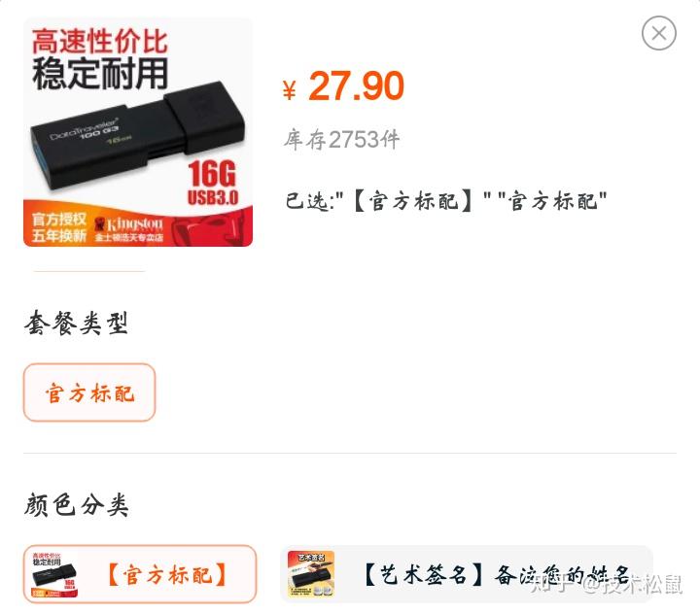Click the 库存2753件 stock text
Image resolution: width=700 pixels, height=613 pixels.
(341, 139)
